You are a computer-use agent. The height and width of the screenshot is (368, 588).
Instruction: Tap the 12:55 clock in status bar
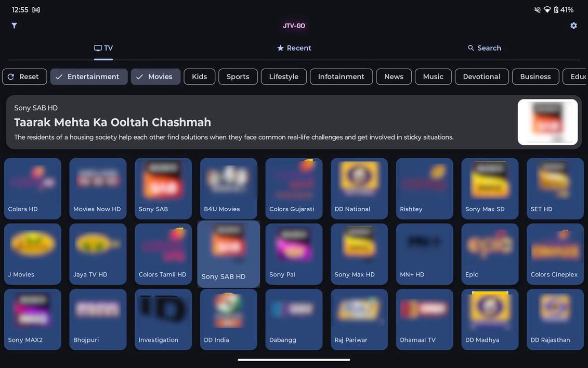[20, 10]
